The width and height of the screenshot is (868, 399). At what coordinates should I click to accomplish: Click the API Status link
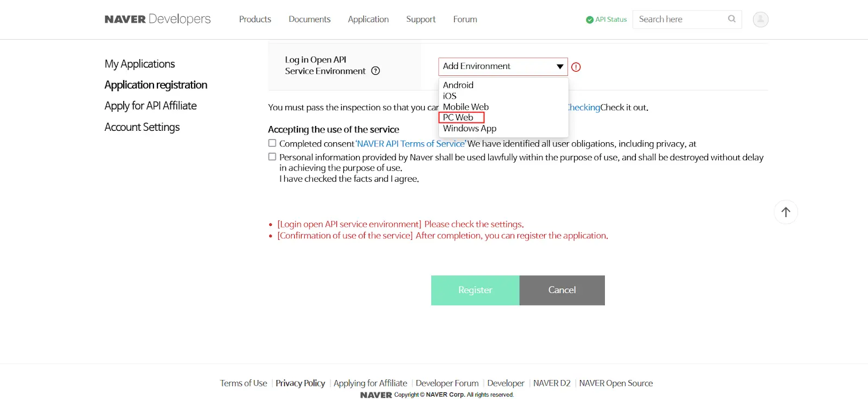[x=611, y=20]
